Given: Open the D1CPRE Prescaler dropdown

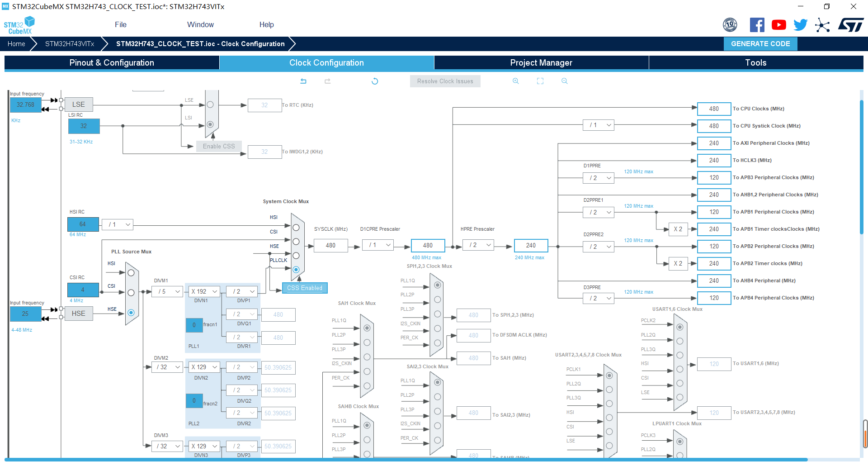Looking at the screenshot, I should [x=378, y=245].
